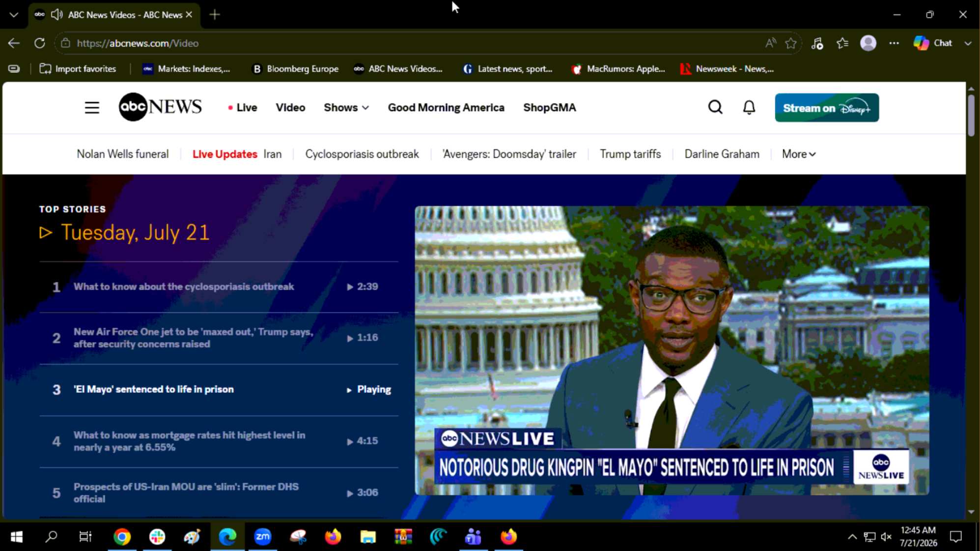Open the ABC News hamburger menu

click(92, 108)
